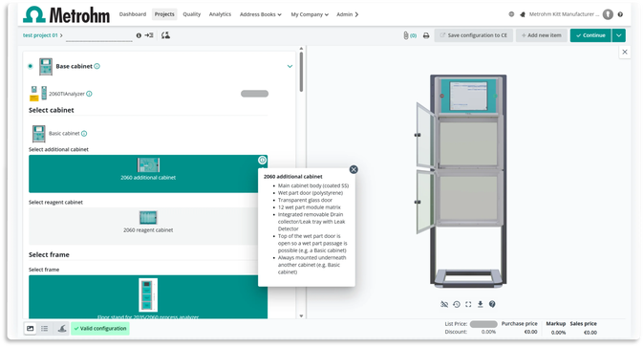
Task: Click the configuration name input field
Action: click(x=99, y=35)
